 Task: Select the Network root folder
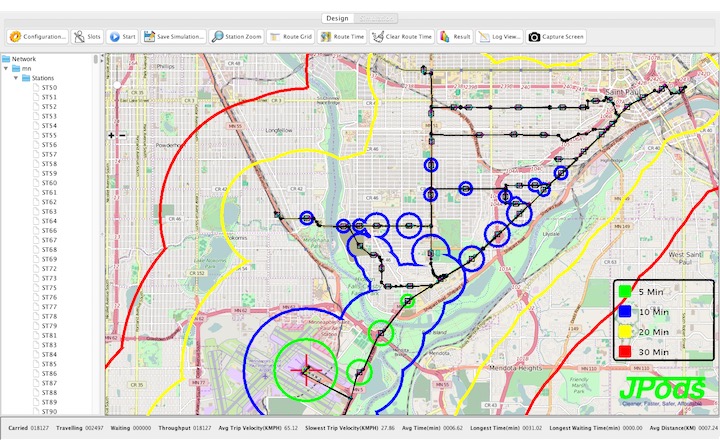[x=22, y=59]
